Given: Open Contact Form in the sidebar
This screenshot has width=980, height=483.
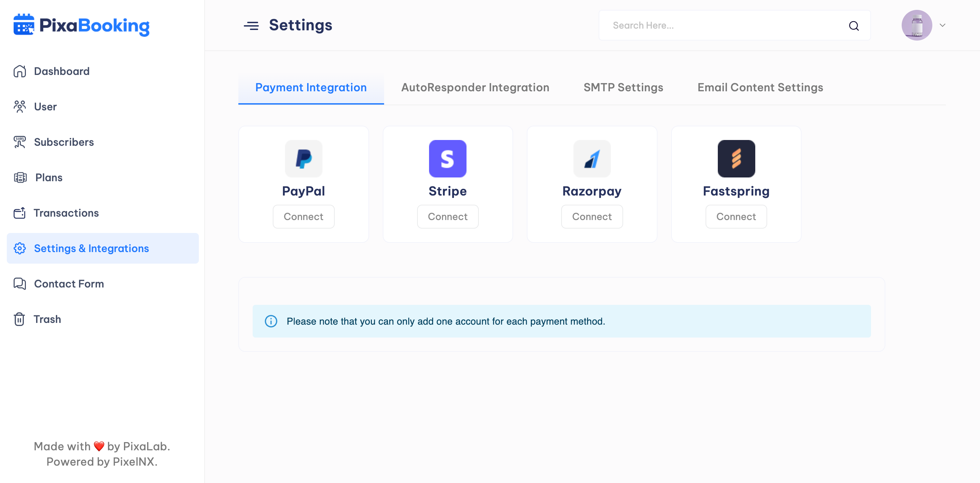Looking at the screenshot, I should (x=103, y=283).
